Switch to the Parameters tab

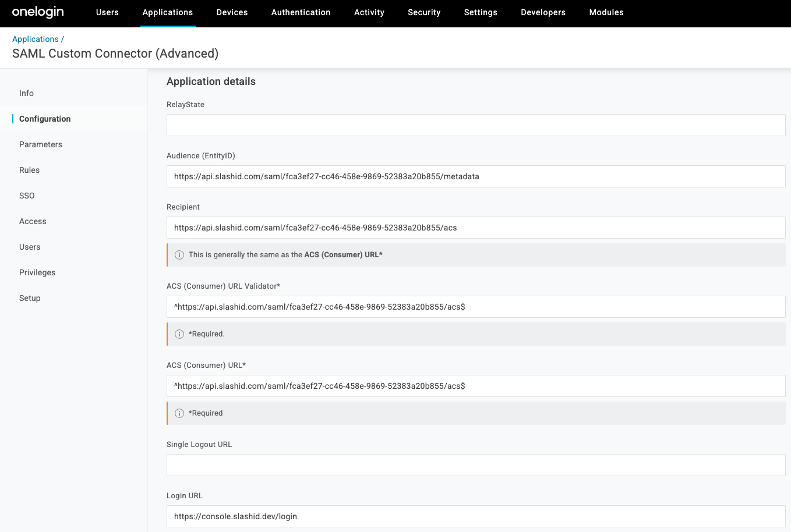(41, 144)
